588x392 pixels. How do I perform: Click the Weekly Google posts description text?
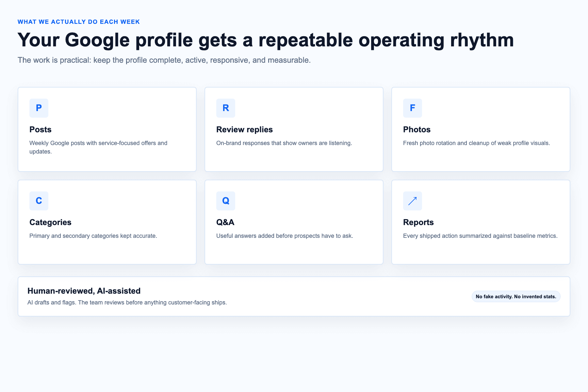tap(98, 147)
